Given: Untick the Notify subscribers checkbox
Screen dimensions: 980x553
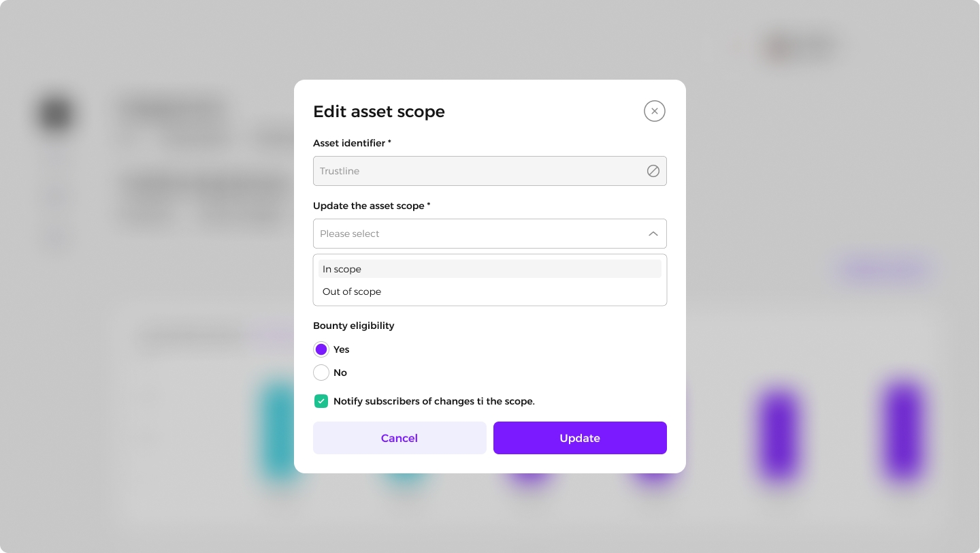Looking at the screenshot, I should (x=321, y=401).
